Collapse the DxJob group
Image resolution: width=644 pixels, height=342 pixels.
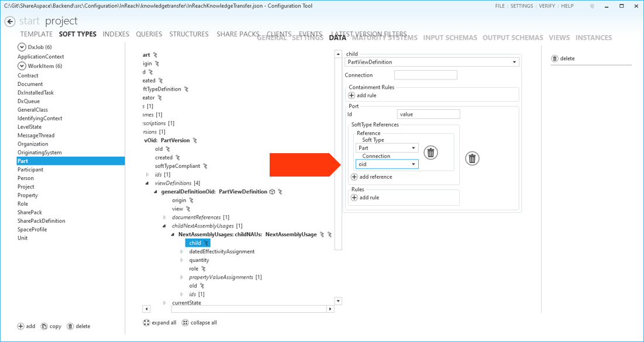[x=22, y=47]
